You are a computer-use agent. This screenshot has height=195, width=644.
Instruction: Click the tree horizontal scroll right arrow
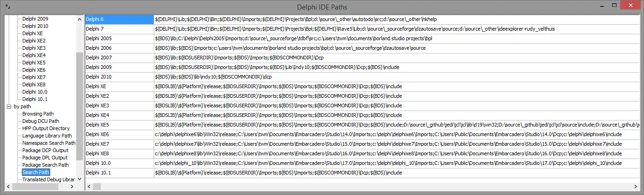tap(73, 187)
